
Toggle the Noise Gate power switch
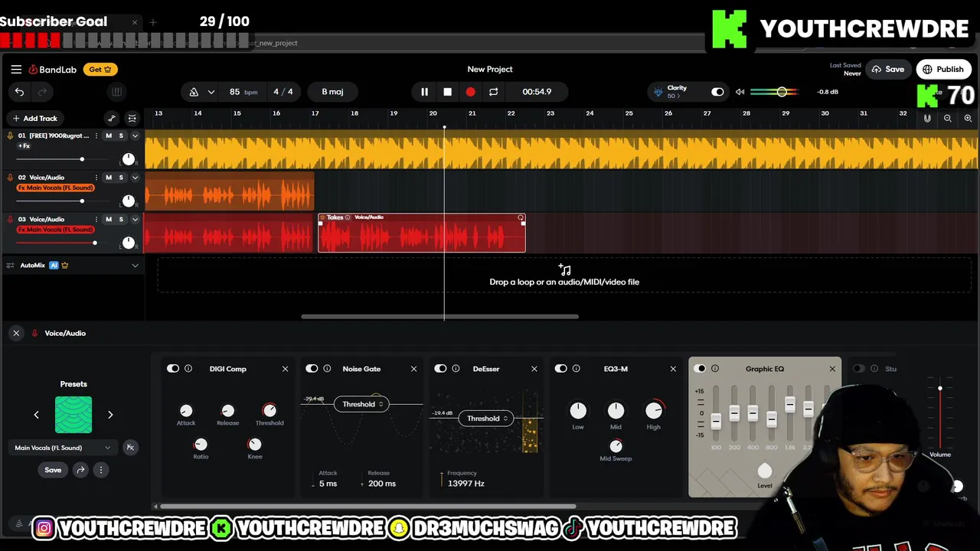point(312,369)
